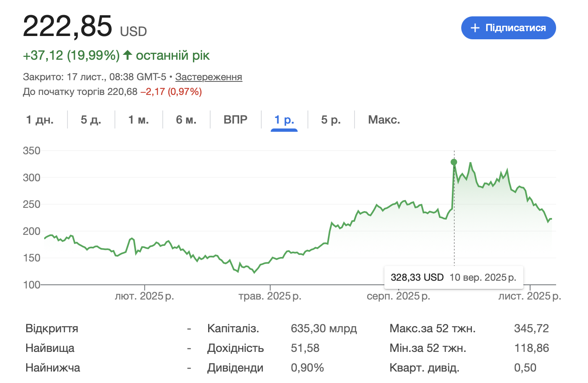Click the active 1 р. tab

(x=284, y=120)
